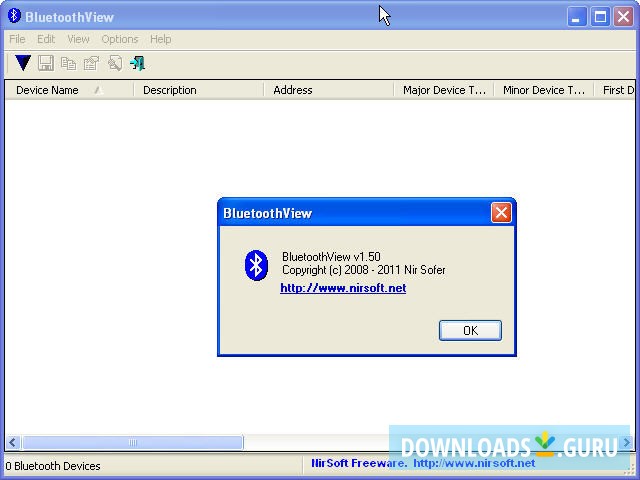Click the Find toolbar icon
This screenshot has height=480, width=640.
click(115, 63)
